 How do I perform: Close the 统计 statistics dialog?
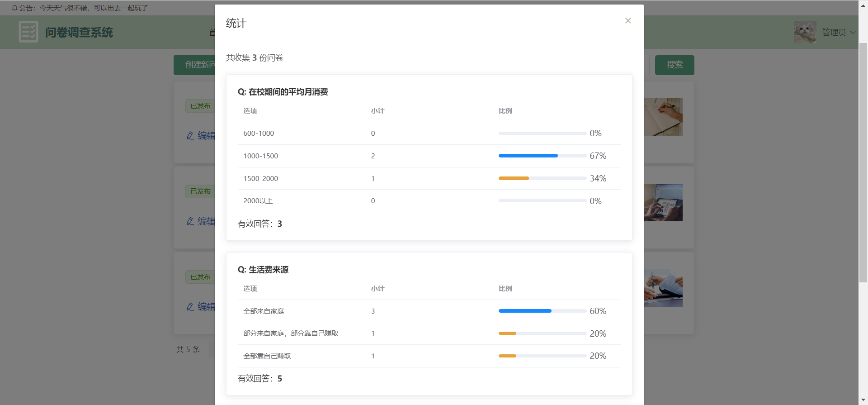click(628, 21)
